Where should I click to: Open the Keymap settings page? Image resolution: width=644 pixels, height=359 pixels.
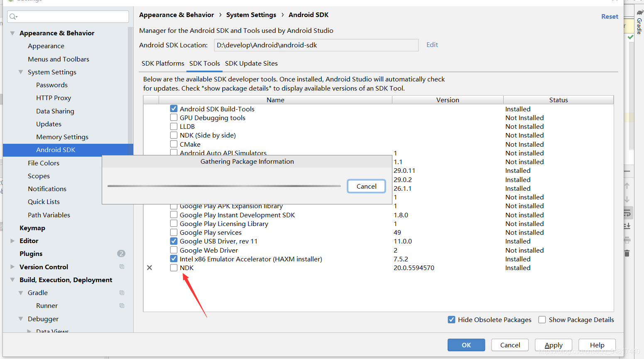coord(32,228)
